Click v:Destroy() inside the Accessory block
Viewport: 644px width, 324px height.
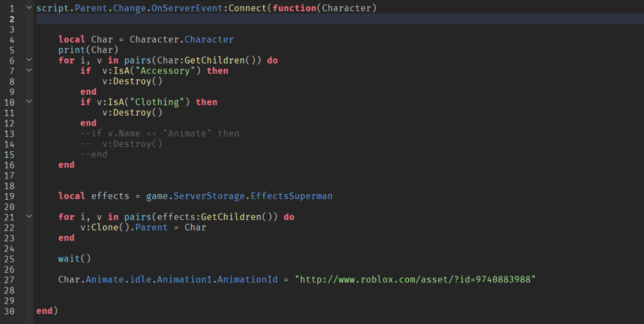[x=133, y=81]
